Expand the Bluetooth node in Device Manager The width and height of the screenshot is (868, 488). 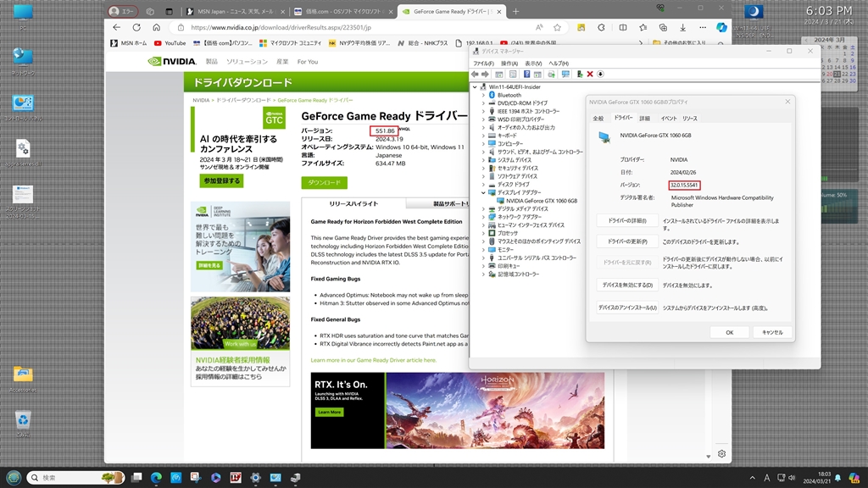483,95
